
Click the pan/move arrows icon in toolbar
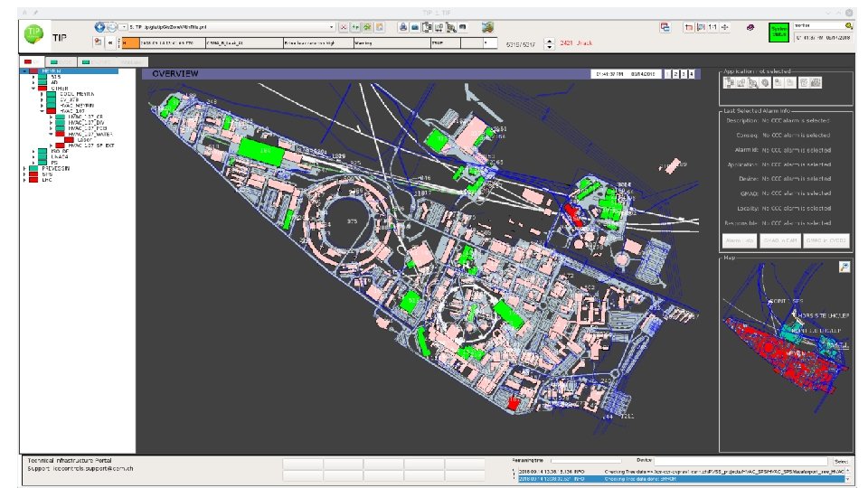pyautogui.click(x=726, y=27)
